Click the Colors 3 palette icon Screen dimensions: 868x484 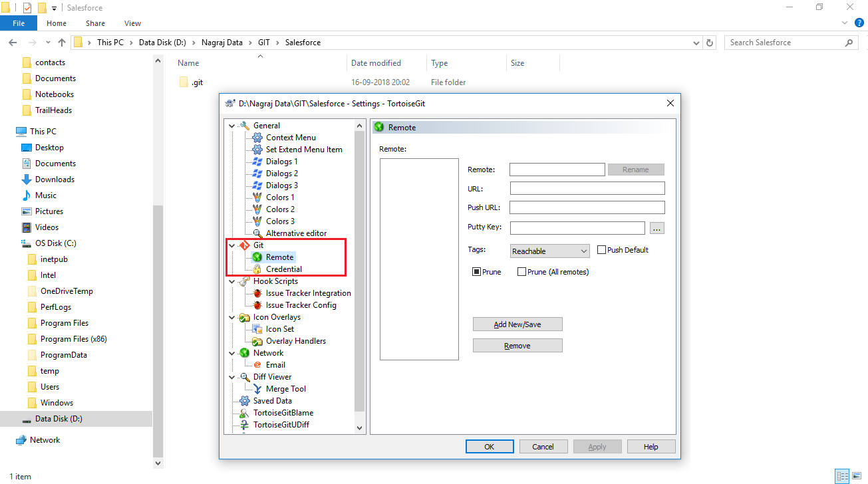point(257,221)
